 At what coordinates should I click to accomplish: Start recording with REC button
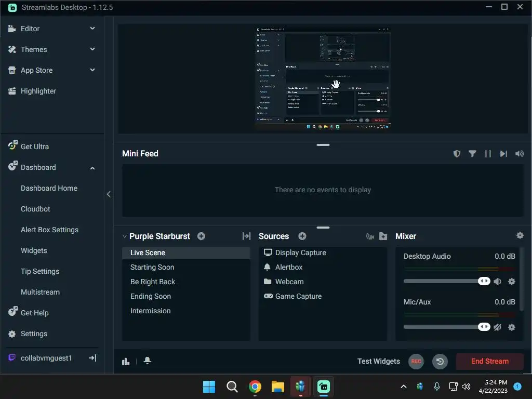pos(416,362)
